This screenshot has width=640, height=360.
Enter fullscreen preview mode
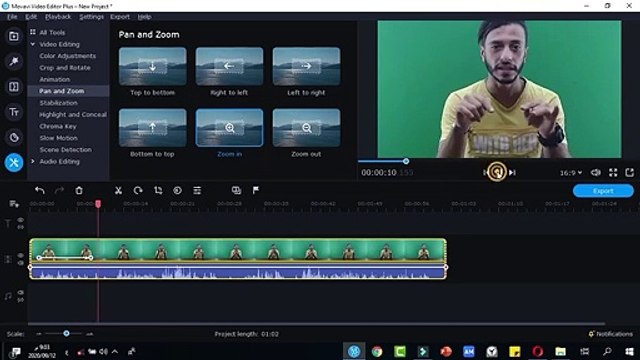(613, 173)
